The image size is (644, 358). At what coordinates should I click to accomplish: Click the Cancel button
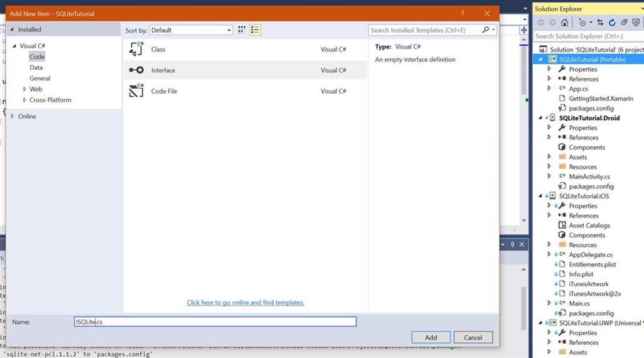[473, 337]
